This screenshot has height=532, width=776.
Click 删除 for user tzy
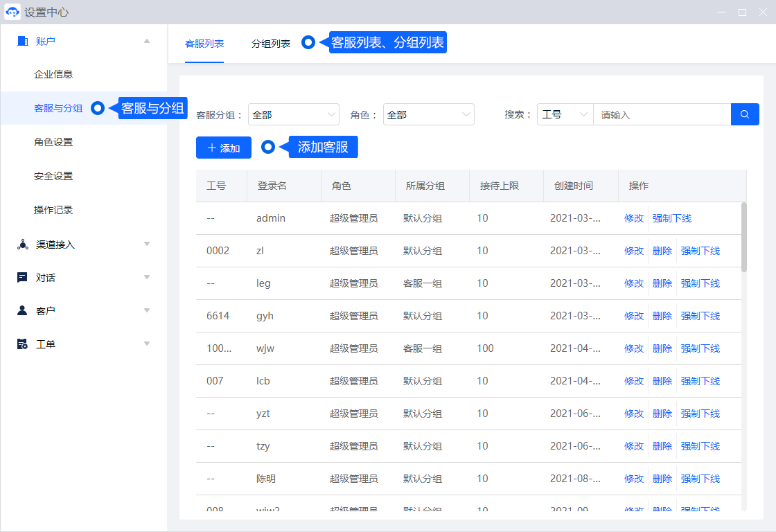[662, 446]
